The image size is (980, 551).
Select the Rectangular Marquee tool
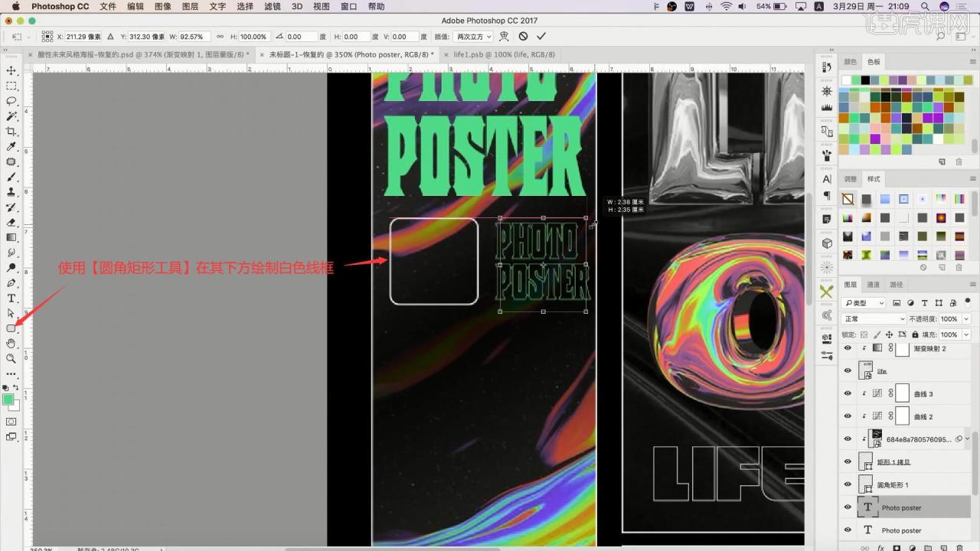tap(11, 86)
